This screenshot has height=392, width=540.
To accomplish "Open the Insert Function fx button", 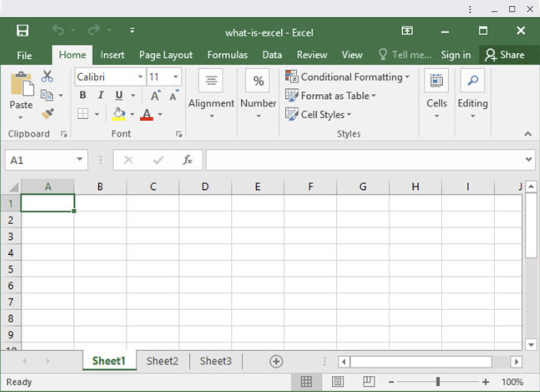I will (187, 160).
